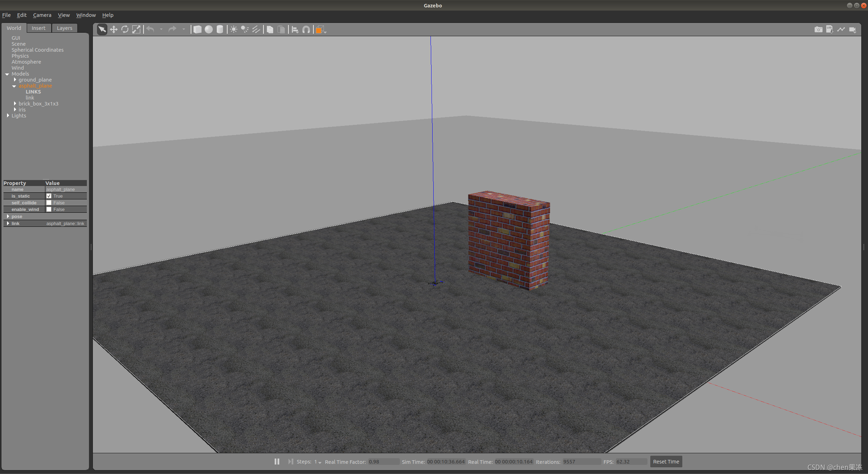
Task: Enable the self_collide checkbox
Action: coord(49,203)
